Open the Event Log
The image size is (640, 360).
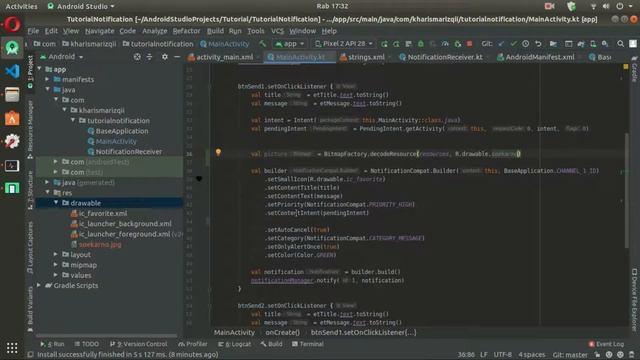pos(606,344)
